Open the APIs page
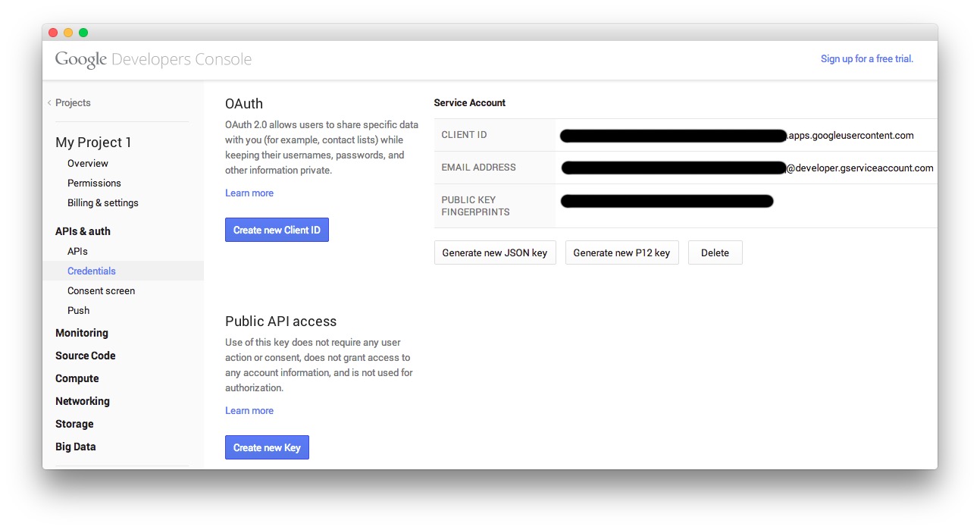Image resolution: width=980 pixels, height=530 pixels. point(77,252)
